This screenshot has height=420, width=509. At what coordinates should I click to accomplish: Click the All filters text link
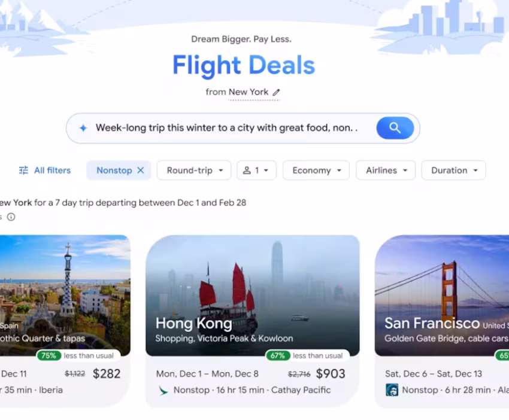[x=52, y=171]
